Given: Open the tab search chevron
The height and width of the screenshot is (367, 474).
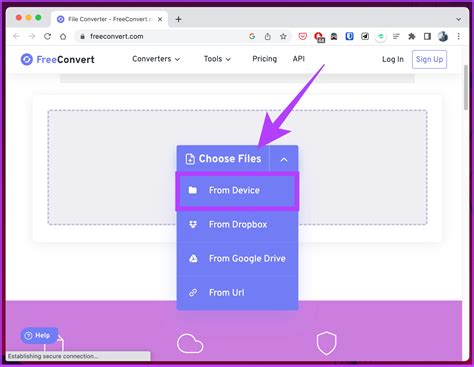Looking at the screenshot, I should [459, 19].
